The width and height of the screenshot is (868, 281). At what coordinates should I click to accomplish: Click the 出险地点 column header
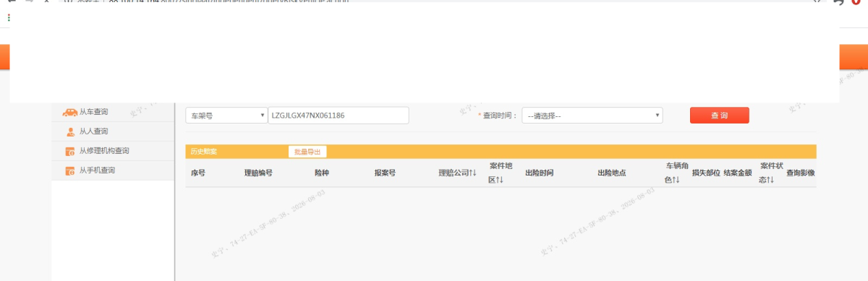click(x=611, y=173)
